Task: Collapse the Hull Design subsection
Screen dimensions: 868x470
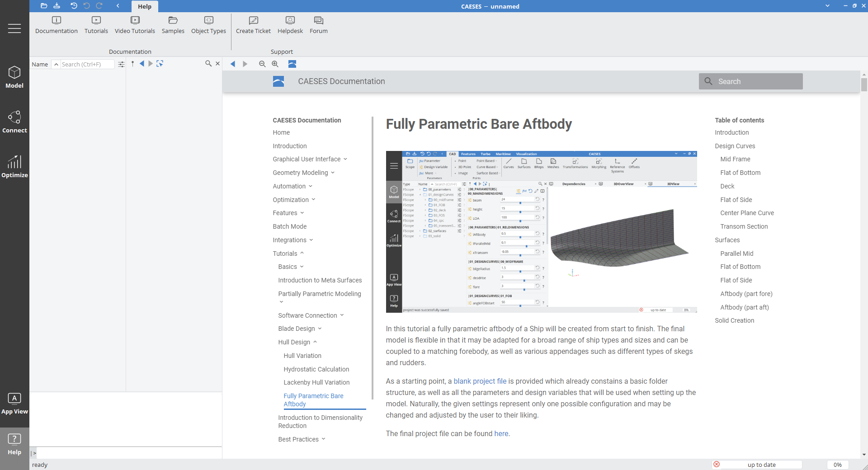Action: point(315,342)
